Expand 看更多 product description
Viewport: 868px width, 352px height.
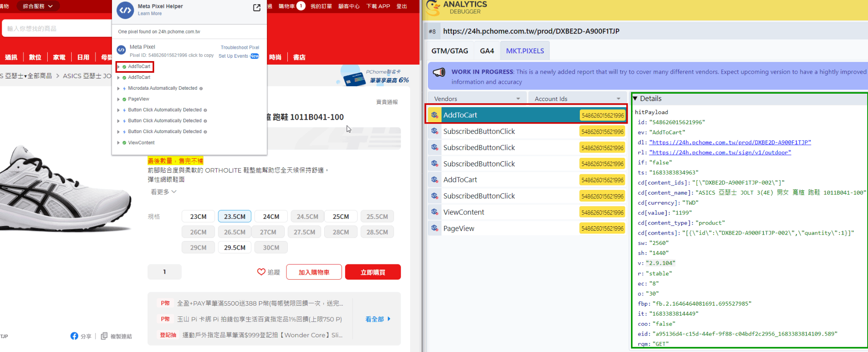coord(163,192)
